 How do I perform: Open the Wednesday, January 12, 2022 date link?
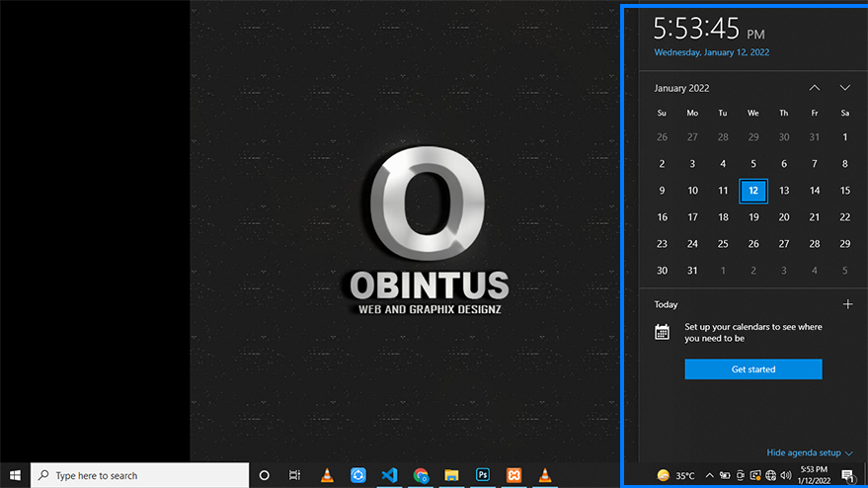pyautogui.click(x=711, y=52)
